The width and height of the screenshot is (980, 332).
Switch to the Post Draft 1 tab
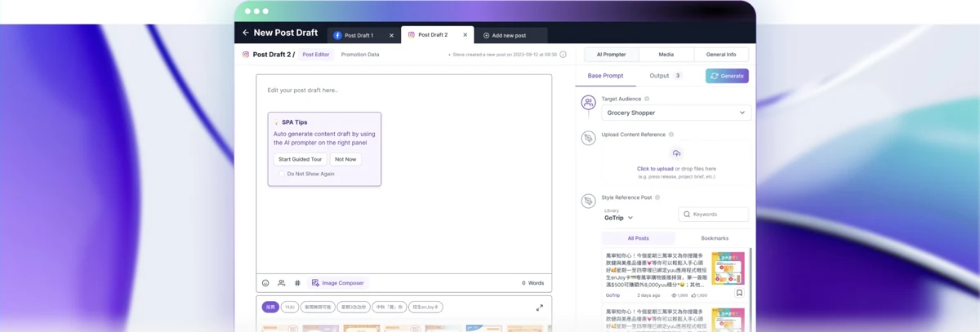[x=363, y=36]
